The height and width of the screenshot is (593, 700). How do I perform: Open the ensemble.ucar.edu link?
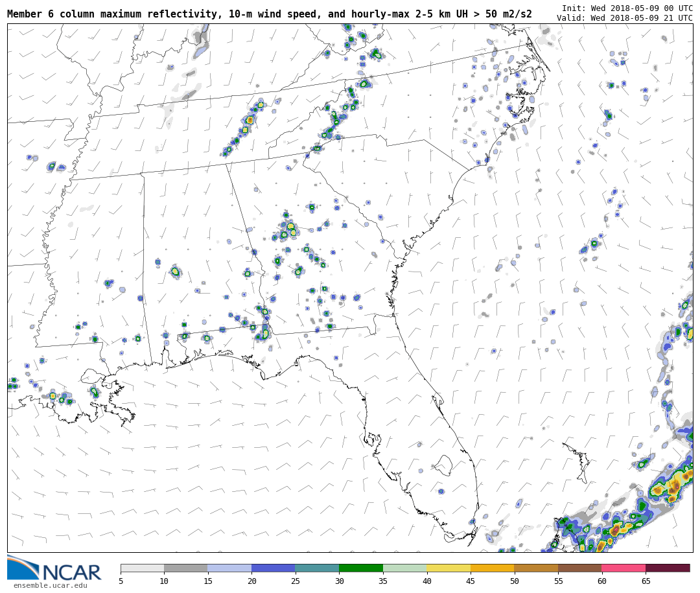click(50, 586)
